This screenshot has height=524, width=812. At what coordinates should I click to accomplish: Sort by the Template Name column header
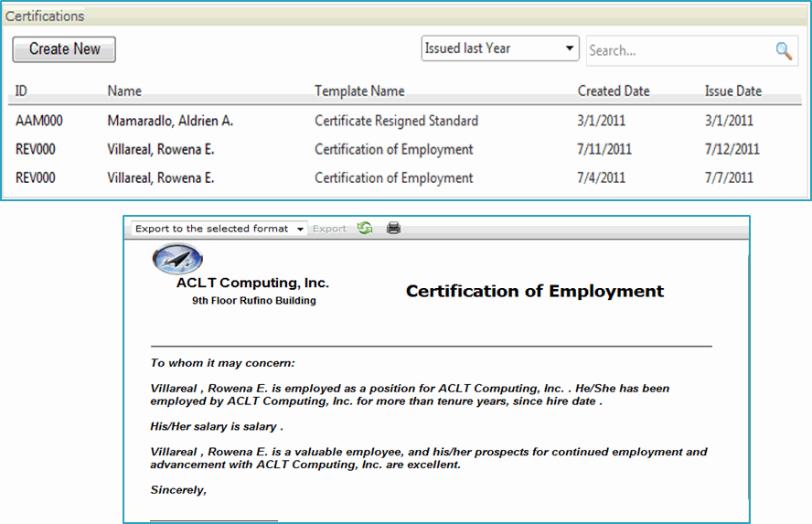click(359, 91)
